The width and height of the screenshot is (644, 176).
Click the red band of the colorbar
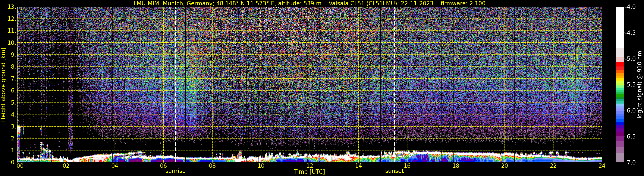tap(620, 64)
